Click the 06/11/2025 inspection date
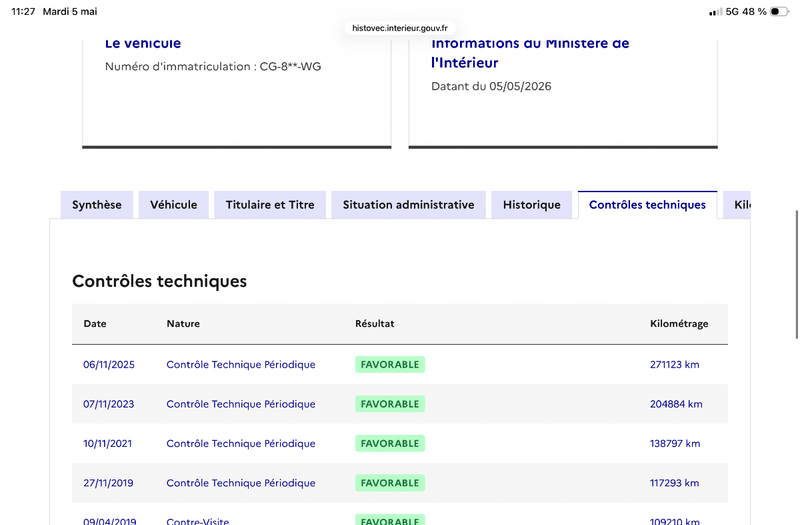The width and height of the screenshot is (800, 525). (109, 364)
